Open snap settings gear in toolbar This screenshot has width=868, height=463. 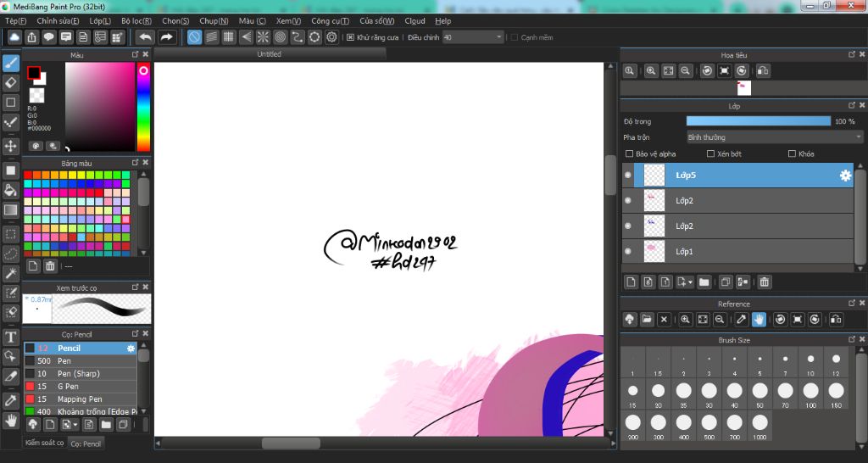pyautogui.click(x=331, y=37)
